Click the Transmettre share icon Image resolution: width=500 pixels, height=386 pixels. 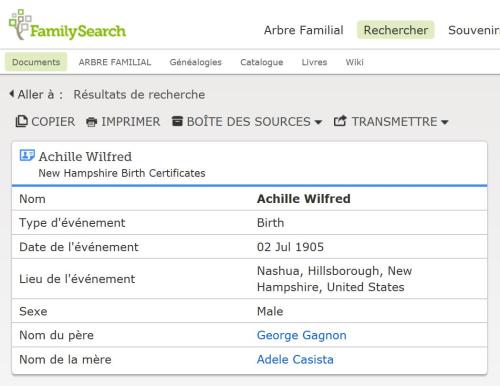[340, 121]
